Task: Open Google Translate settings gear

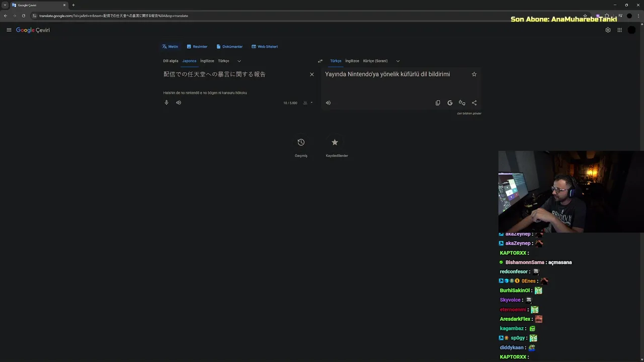Action: click(608, 30)
